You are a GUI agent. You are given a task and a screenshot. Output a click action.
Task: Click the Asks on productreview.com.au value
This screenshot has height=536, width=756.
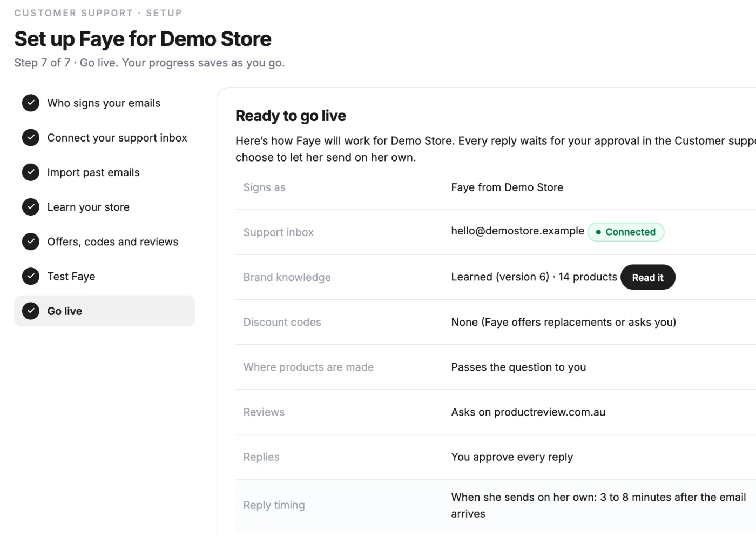(528, 412)
